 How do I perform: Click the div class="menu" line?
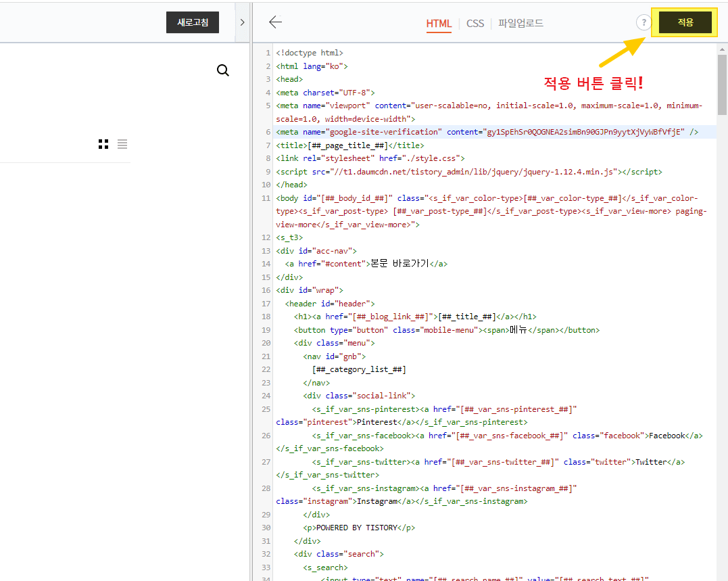click(335, 343)
